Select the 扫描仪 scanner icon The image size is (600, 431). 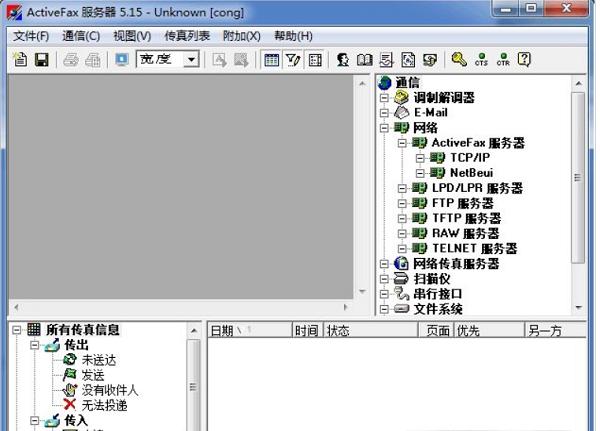[x=401, y=278]
